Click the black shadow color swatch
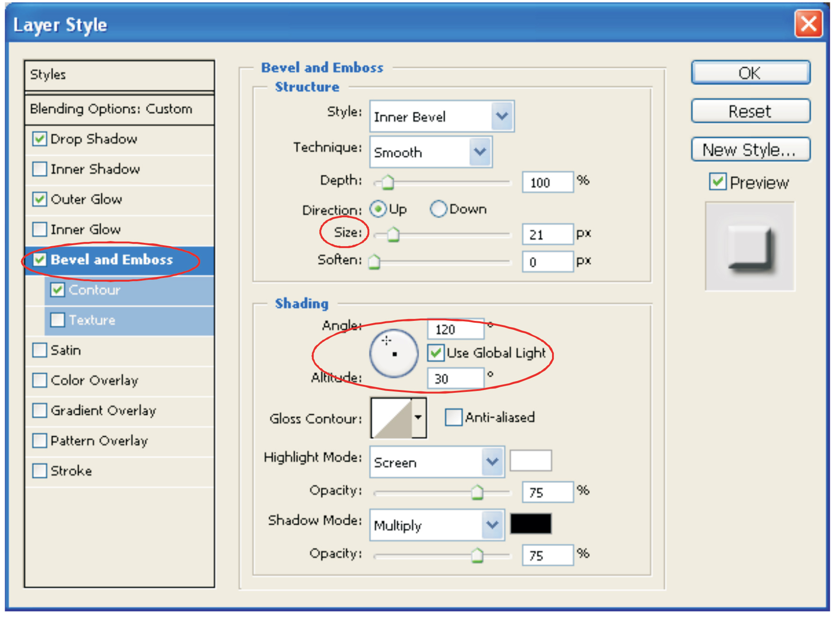This screenshot has height=617, width=840. (x=531, y=524)
